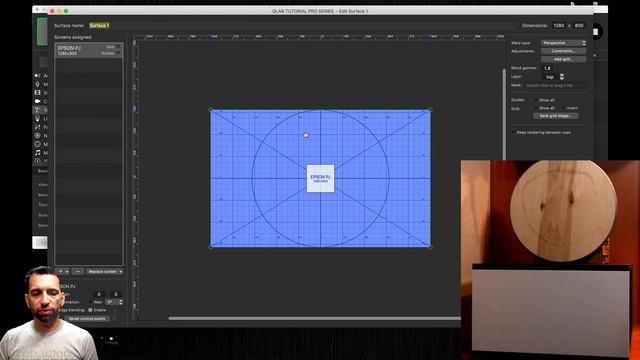640x360 pixels.
Task: Click the Surface name field 'Surface 1'
Action: [x=99, y=25]
